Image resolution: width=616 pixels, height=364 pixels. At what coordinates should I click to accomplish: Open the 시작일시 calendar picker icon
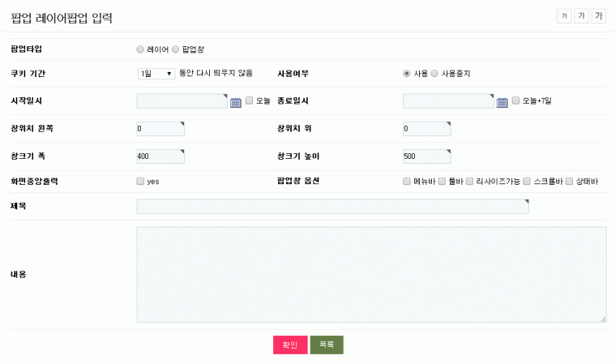click(x=236, y=101)
